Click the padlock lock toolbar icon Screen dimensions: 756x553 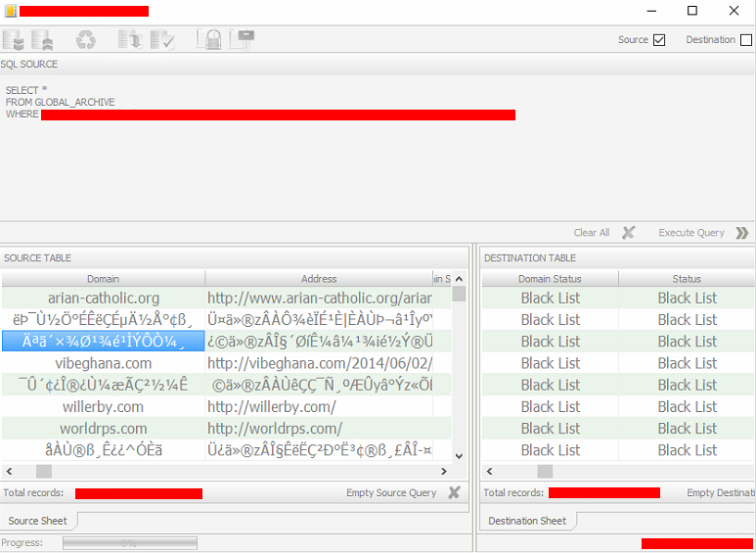(x=208, y=40)
